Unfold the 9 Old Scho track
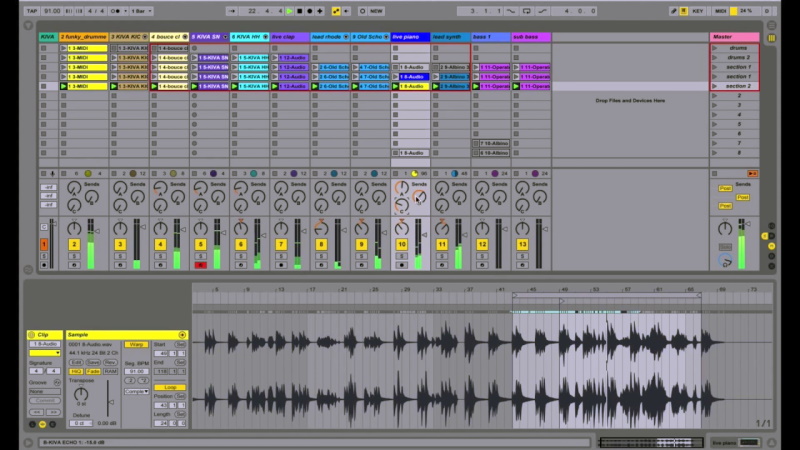This screenshot has width=800, height=450. (x=387, y=37)
